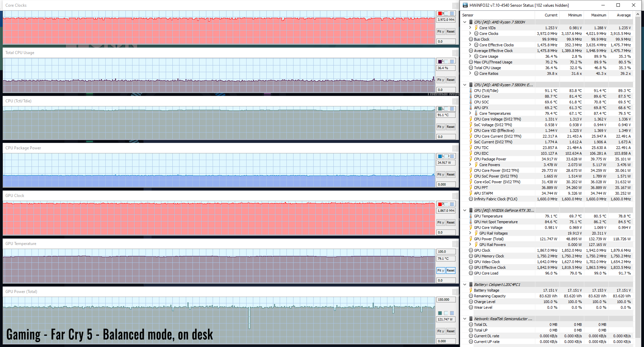
Task: Click the maximum value field showing 150.000 on GPU Power graph
Action: click(446, 300)
